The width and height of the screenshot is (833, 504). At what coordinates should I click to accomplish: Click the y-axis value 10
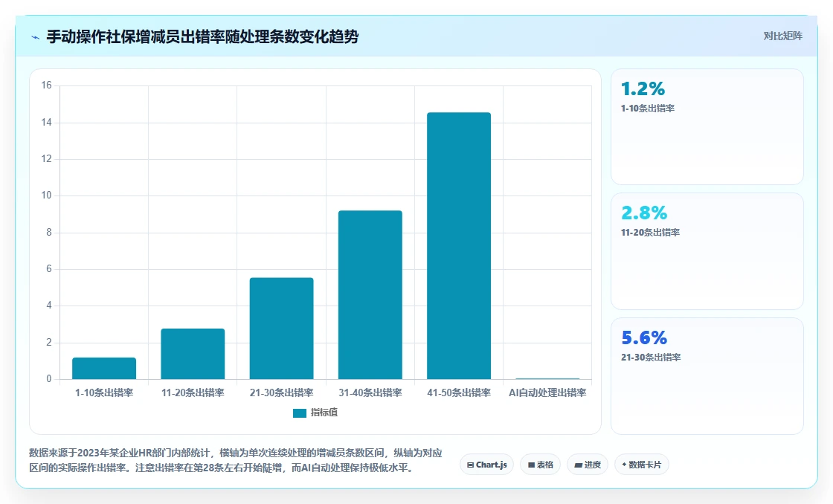point(47,196)
